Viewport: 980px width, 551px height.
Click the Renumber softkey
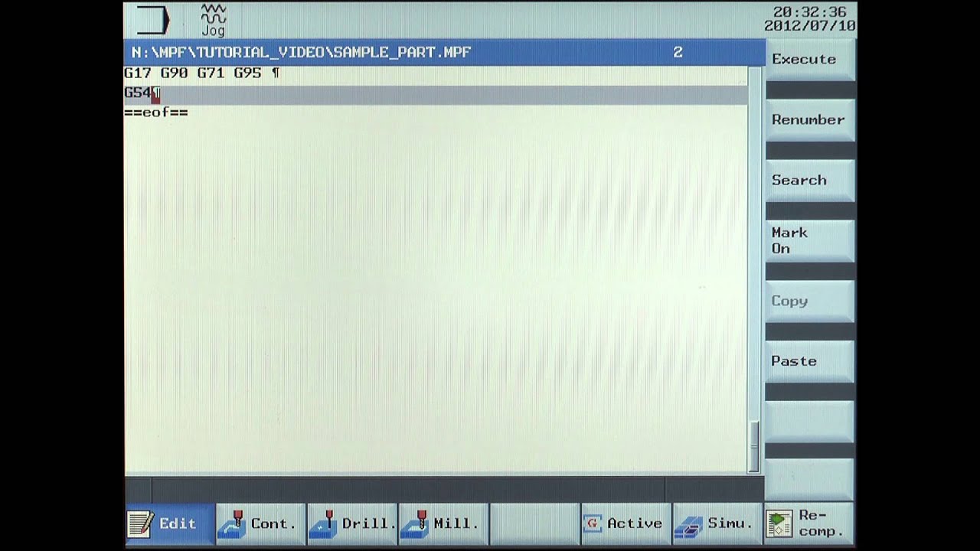pyautogui.click(x=810, y=120)
